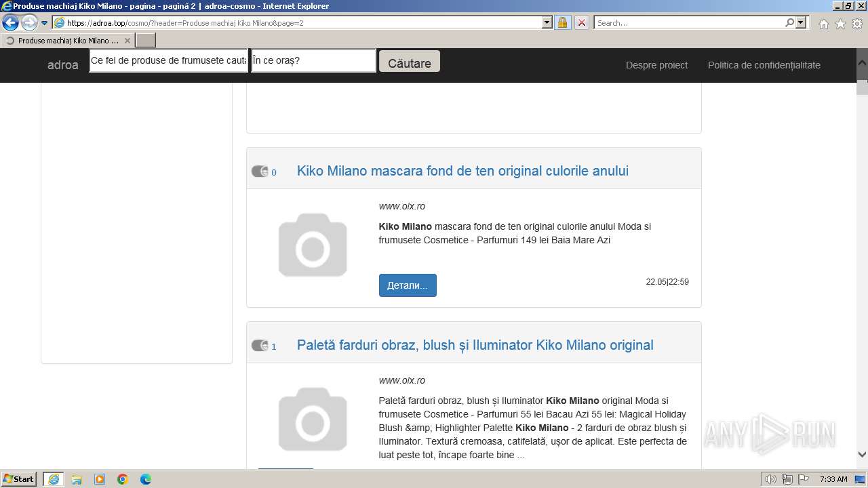The image size is (868, 488).
Task: Click the camera placeholder of Paletă farduri listing
Action: pyautogui.click(x=313, y=419)
